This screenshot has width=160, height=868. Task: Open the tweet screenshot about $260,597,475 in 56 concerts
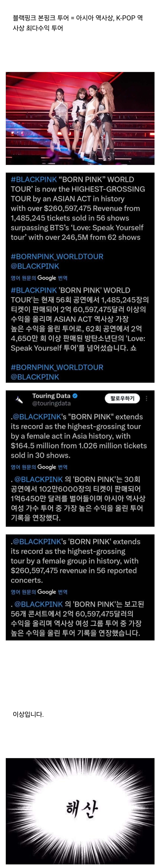(x=80, y=587)
